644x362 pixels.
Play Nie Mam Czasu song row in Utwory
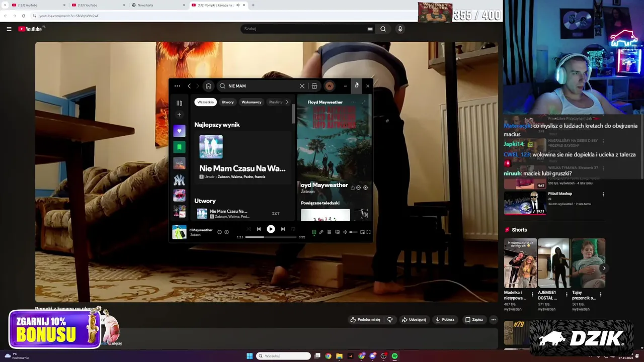coord(243,214)
